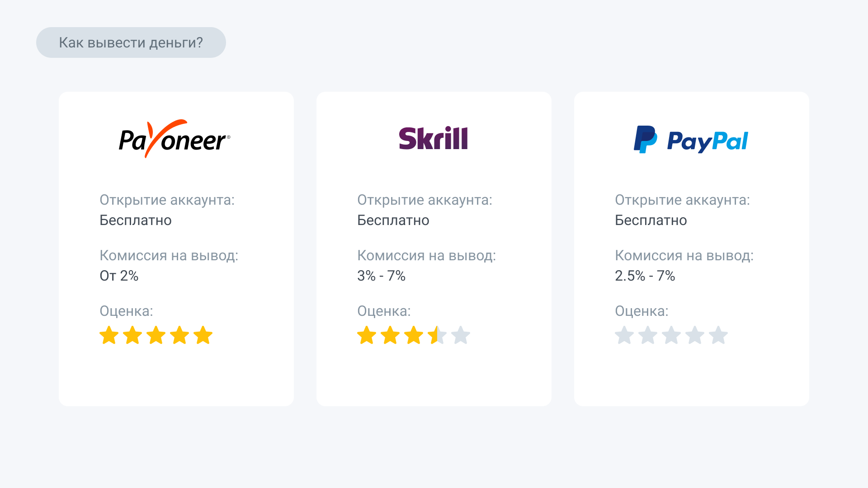
Task: Click the PayPal '2.5% - 7%' commission value
Action: (x=645, y=276)
